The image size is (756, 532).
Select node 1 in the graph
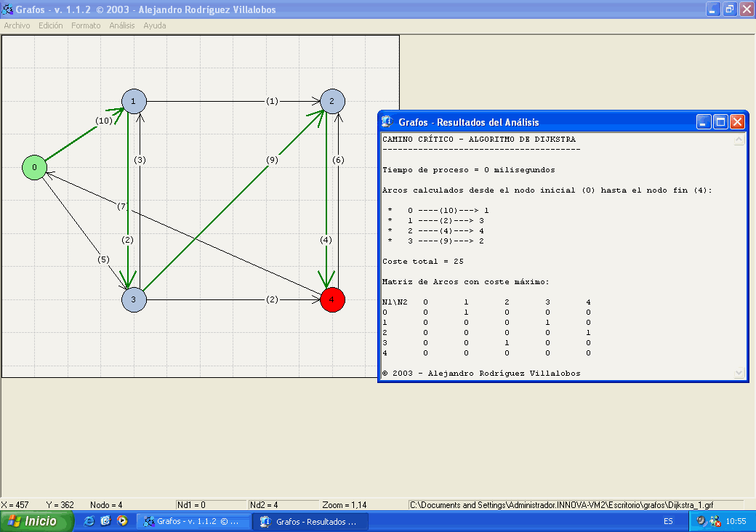[x=134, y=101]
